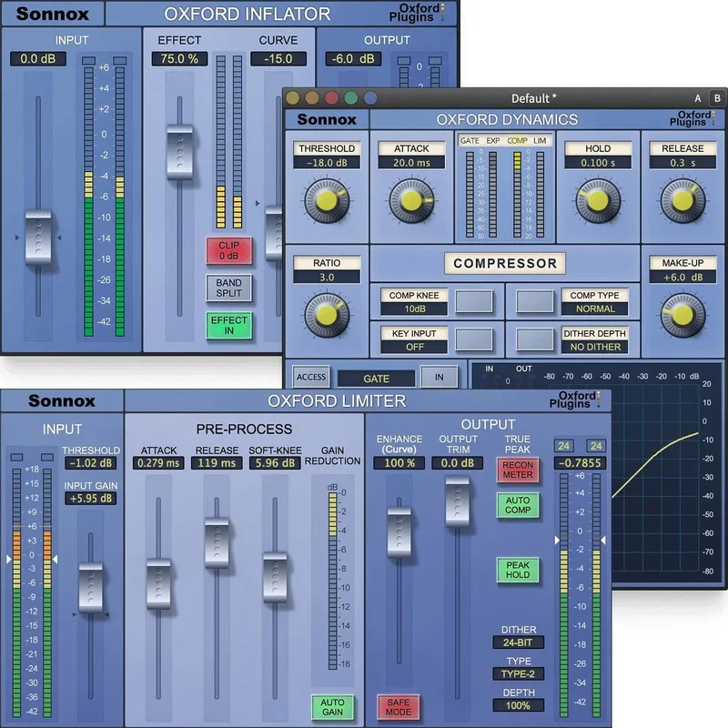Open the Default preset name in Dynamics
The width and height of the screenshot is (728, 728).
pos(533,98)
